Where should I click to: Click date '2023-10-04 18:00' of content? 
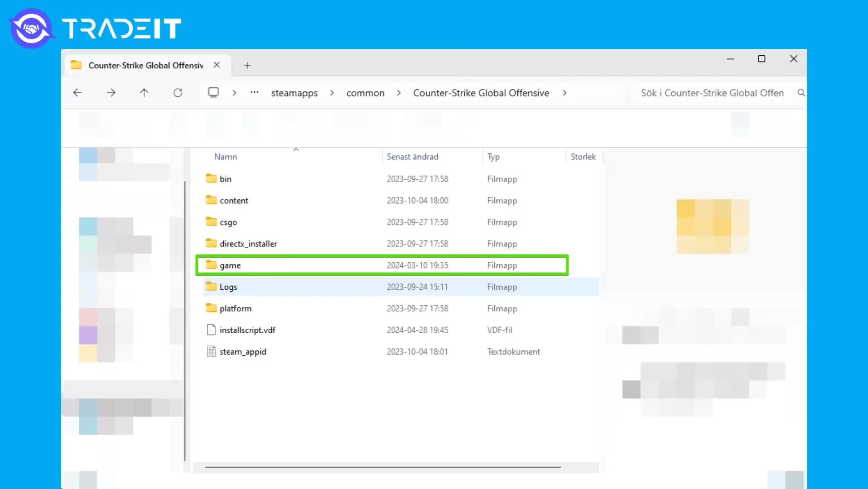(417, 201)
